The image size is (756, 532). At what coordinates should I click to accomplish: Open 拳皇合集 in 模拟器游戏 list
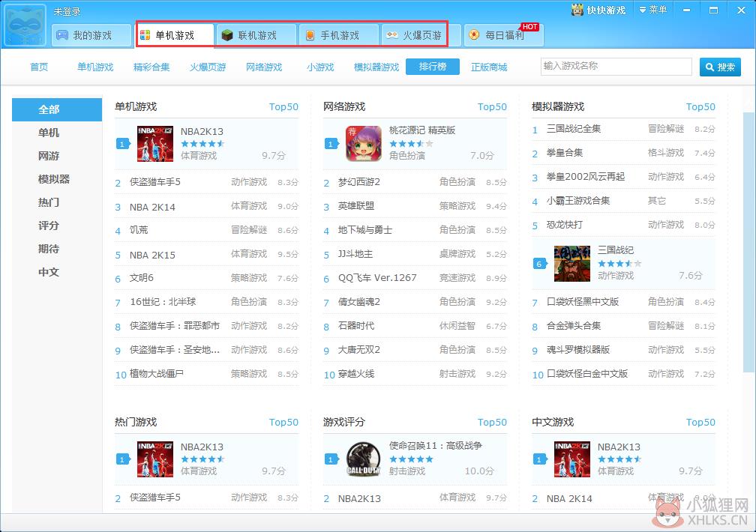[565, 153]
